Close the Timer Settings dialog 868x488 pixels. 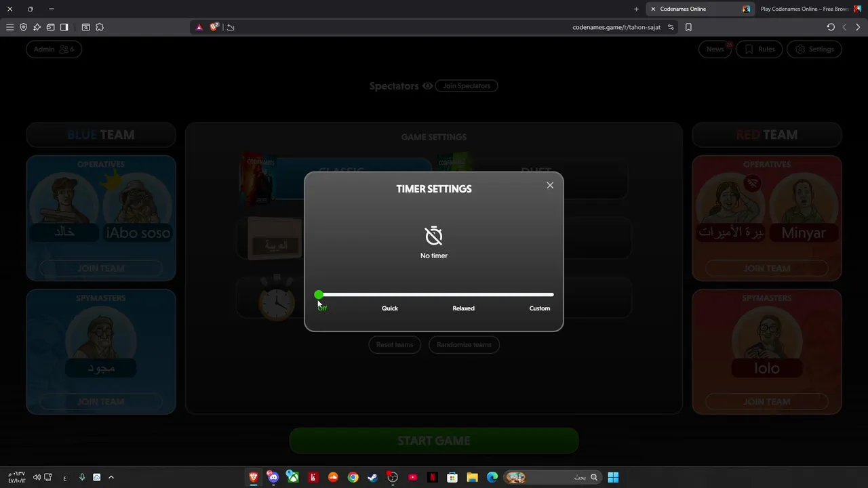(550, 185)
